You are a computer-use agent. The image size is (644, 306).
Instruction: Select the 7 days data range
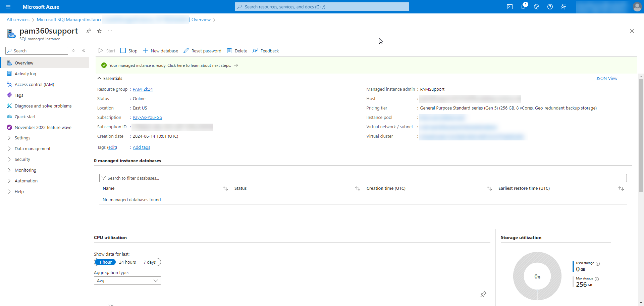[149, 262]
